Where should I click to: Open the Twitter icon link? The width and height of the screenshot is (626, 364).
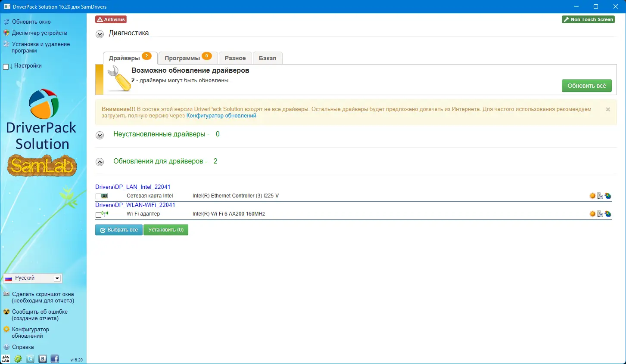[30, 358]
